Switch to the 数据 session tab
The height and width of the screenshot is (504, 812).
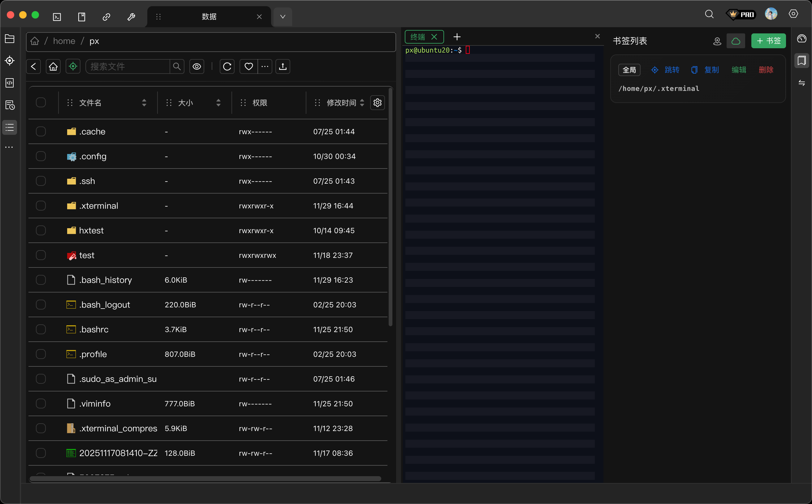point(209,17)
